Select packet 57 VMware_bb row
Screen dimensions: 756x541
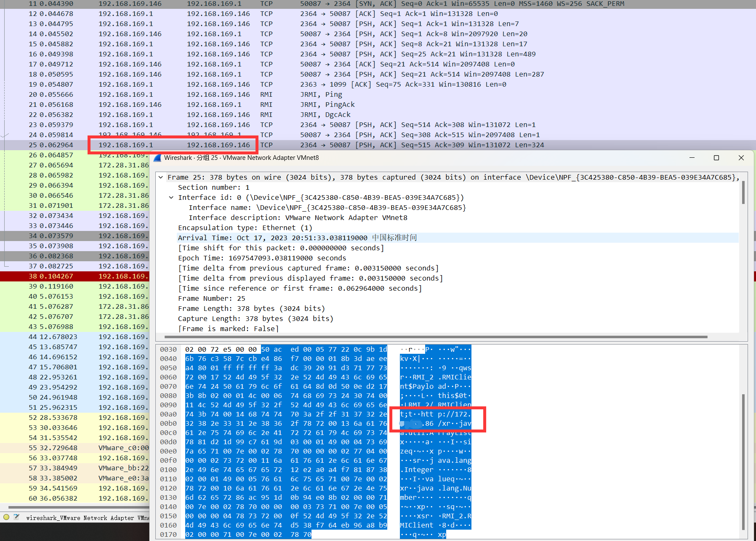pyautogui.click(x=75, y=468)
